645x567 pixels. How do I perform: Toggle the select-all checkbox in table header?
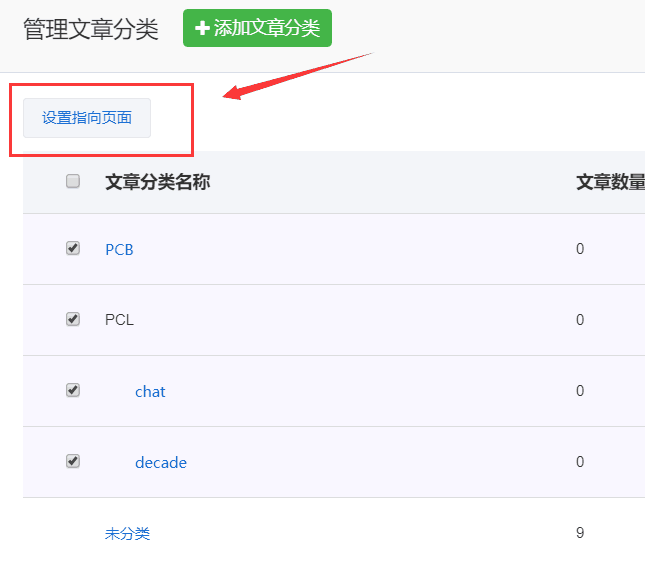(x=73, y=181)
